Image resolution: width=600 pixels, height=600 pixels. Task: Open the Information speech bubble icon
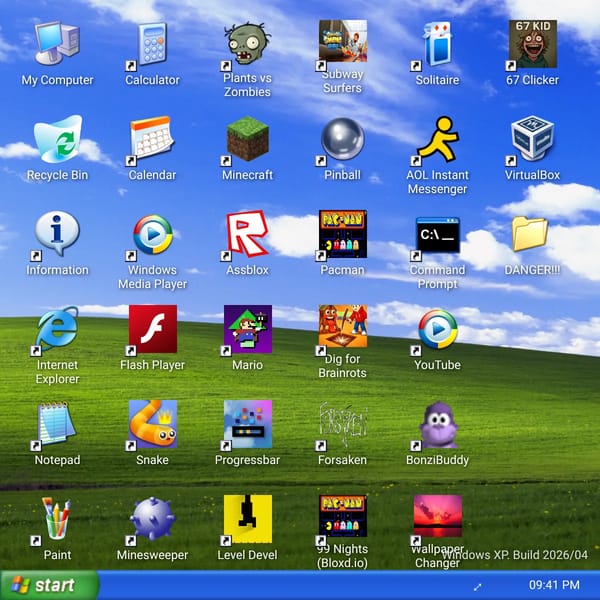(x=57, y=233)
